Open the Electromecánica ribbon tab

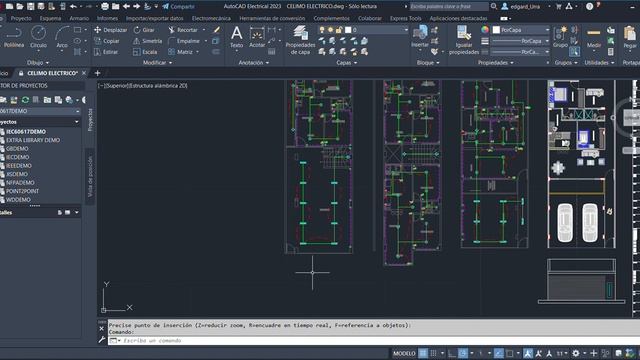[211, 18]
